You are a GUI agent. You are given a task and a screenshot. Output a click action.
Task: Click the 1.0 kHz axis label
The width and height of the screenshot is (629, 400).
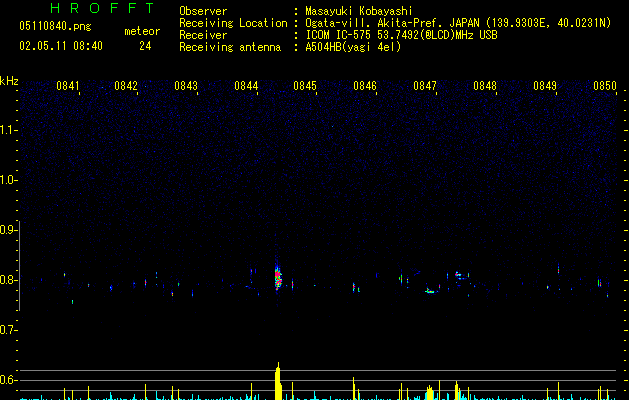(8, 181)
